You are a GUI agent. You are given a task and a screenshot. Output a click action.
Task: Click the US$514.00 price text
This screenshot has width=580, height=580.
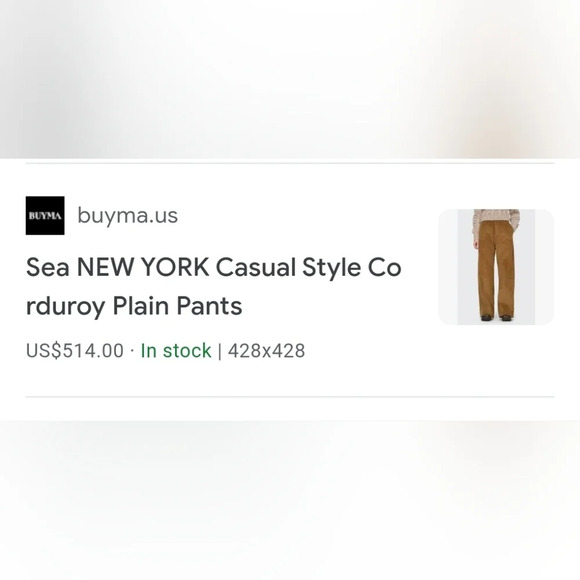(75, 350)
